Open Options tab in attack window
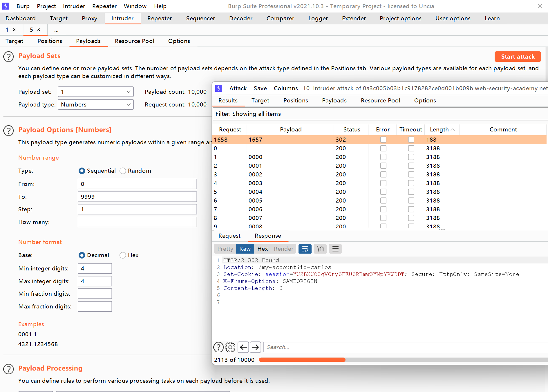This screenshot has height=392, width=548. pos(425,100)
